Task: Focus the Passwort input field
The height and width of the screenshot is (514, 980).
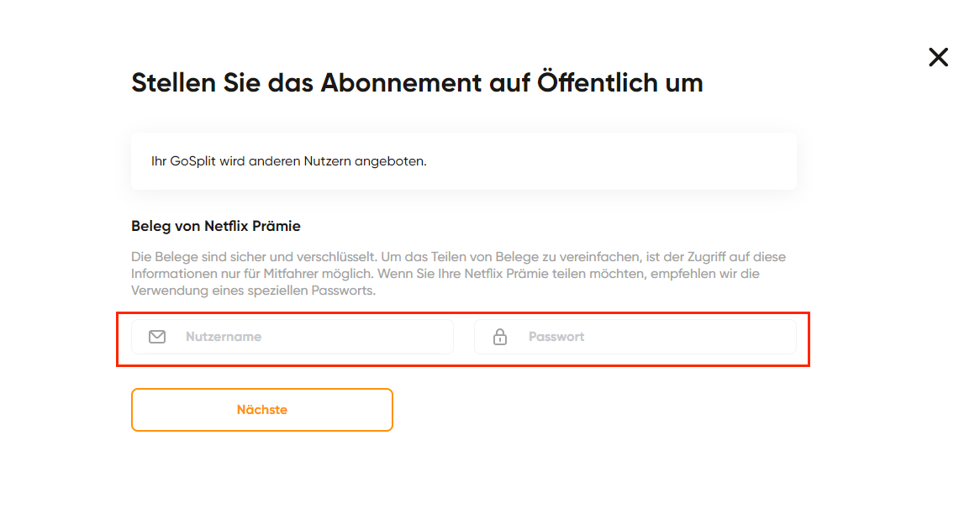Action: coord(635,337)
